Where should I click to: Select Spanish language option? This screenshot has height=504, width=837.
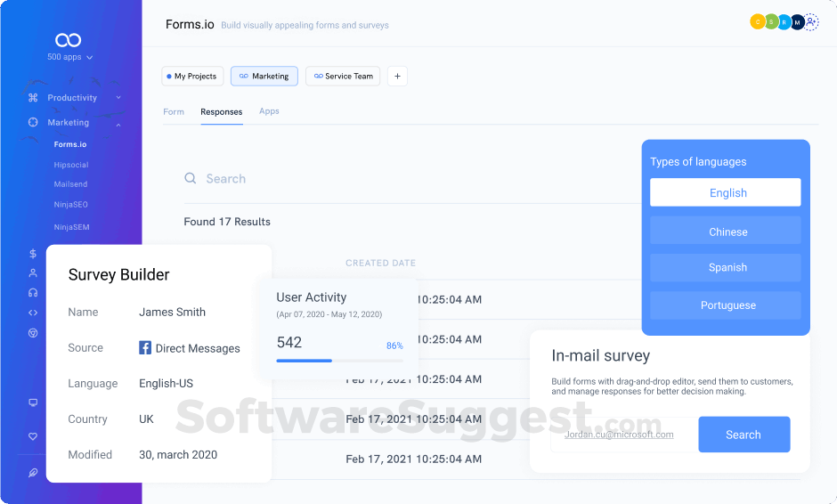726,267
